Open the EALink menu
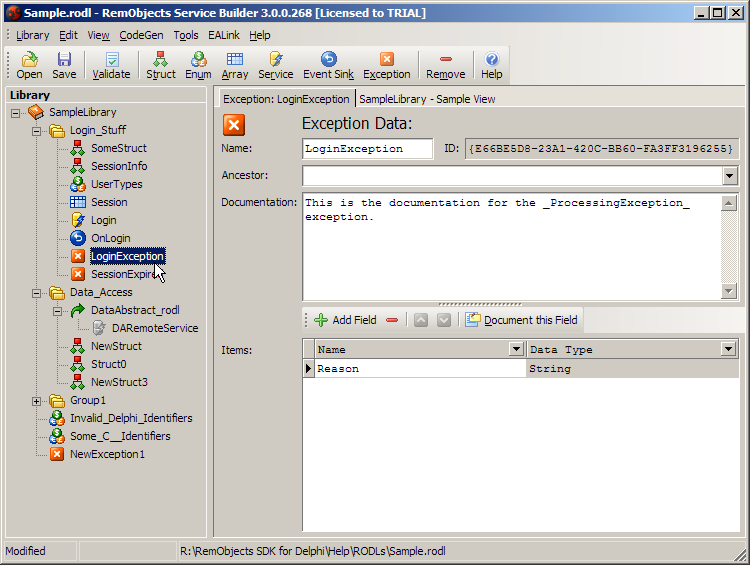This screenshot has height=565, width=750. (x=224, y=35)
